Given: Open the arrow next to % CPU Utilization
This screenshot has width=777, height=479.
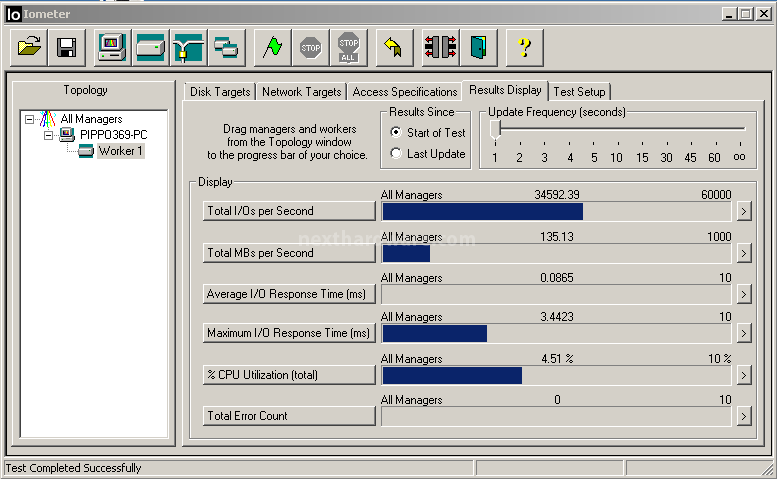Looking at the screenshot, I should (743, 375).
